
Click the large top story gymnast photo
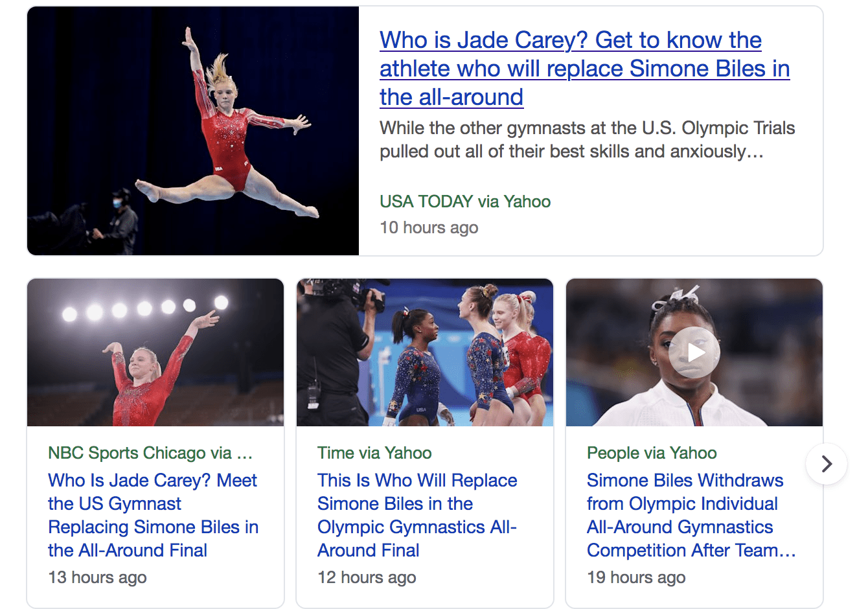(x=193, y=131)
